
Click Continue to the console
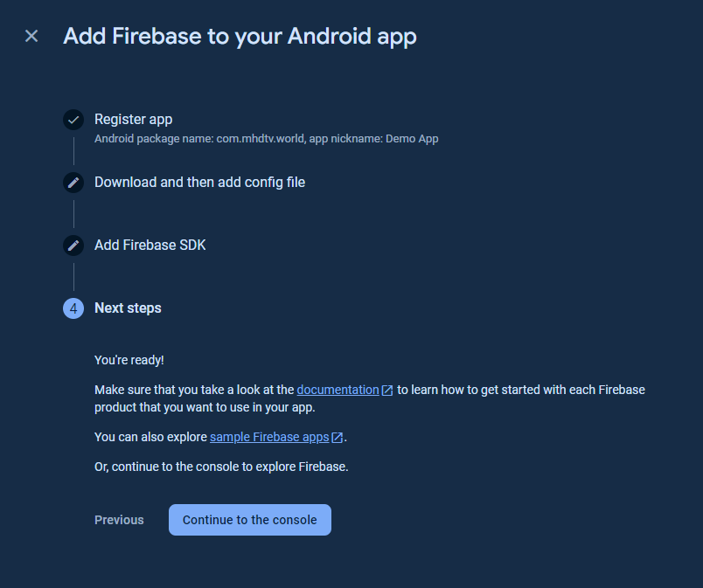coord(250,520)
